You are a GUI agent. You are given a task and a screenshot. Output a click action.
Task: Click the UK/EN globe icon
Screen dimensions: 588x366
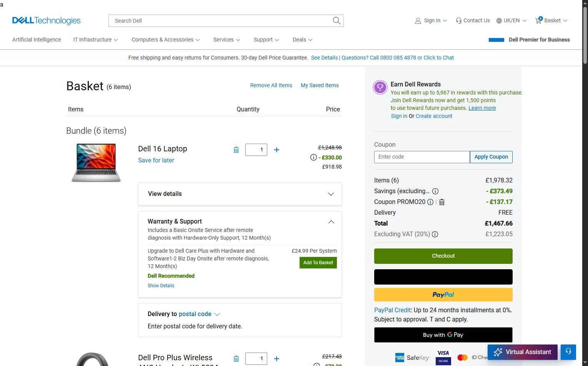(x=499, y=21)
